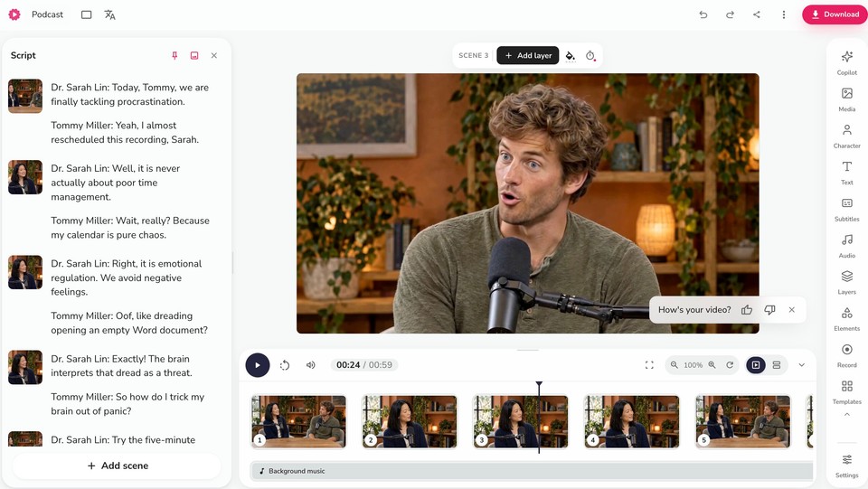Image resolution: width=868 pixels, height=489 pixels.
Task: Switch to scene thumbnail timeline view
Action: [x=756, y=365]
